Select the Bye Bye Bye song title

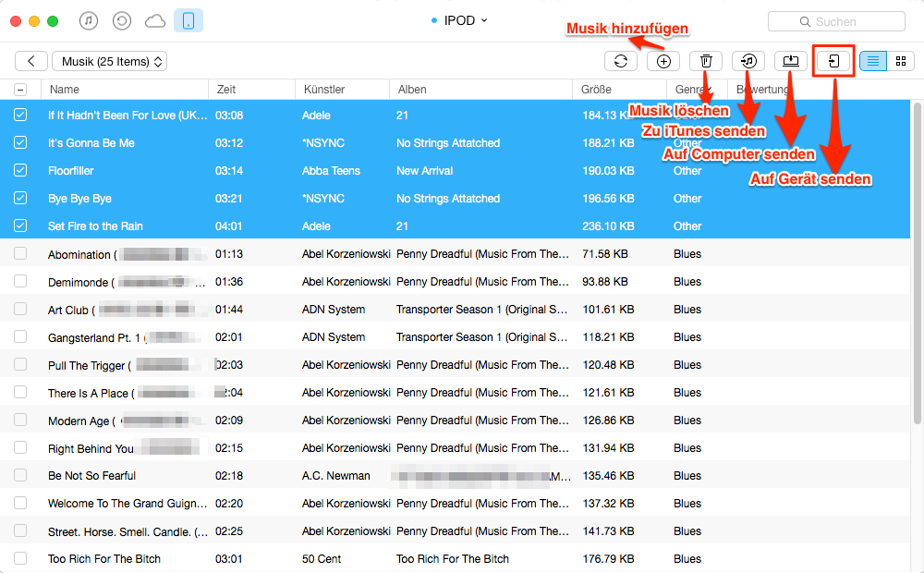pos(79,199)
